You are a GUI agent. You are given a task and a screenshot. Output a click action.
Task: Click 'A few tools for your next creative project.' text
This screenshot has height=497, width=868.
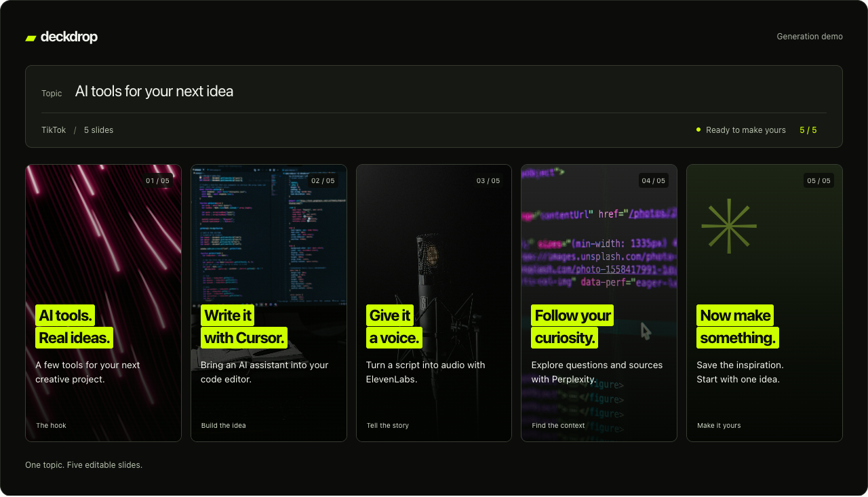coord(87,372)
